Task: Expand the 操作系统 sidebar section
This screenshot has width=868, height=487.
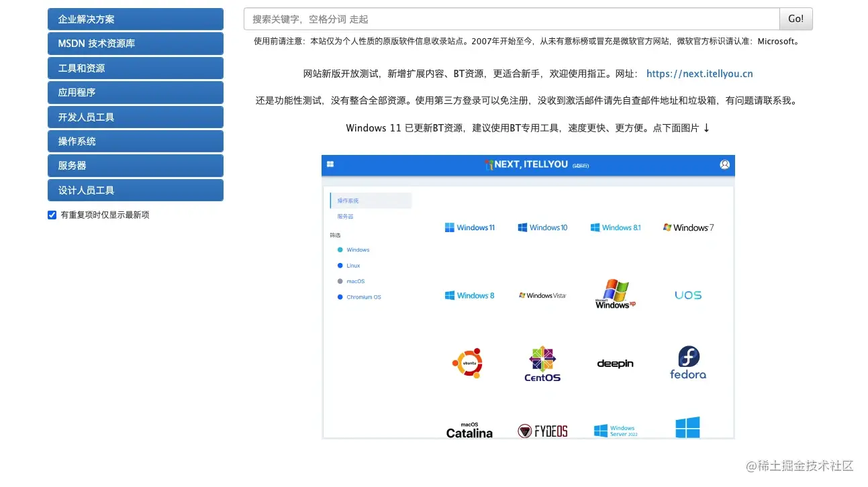Action: click(135, 141)
